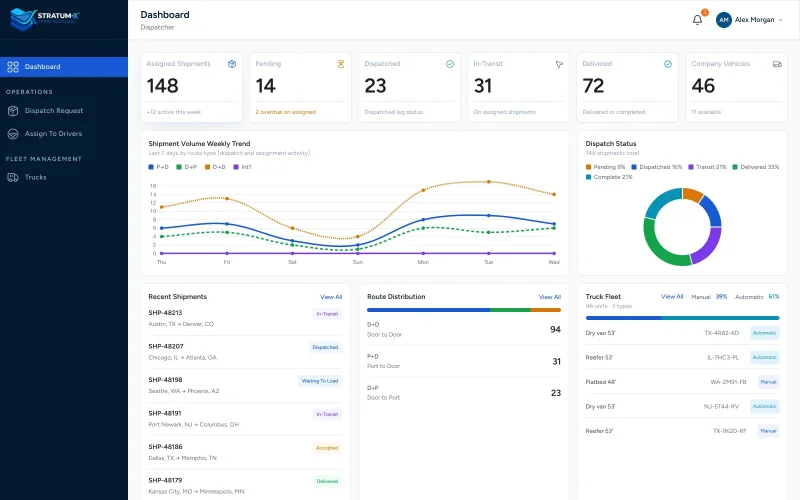Click the P+D Port to Door row
This screenshot has height=500, width=800.
coord(464,361)
